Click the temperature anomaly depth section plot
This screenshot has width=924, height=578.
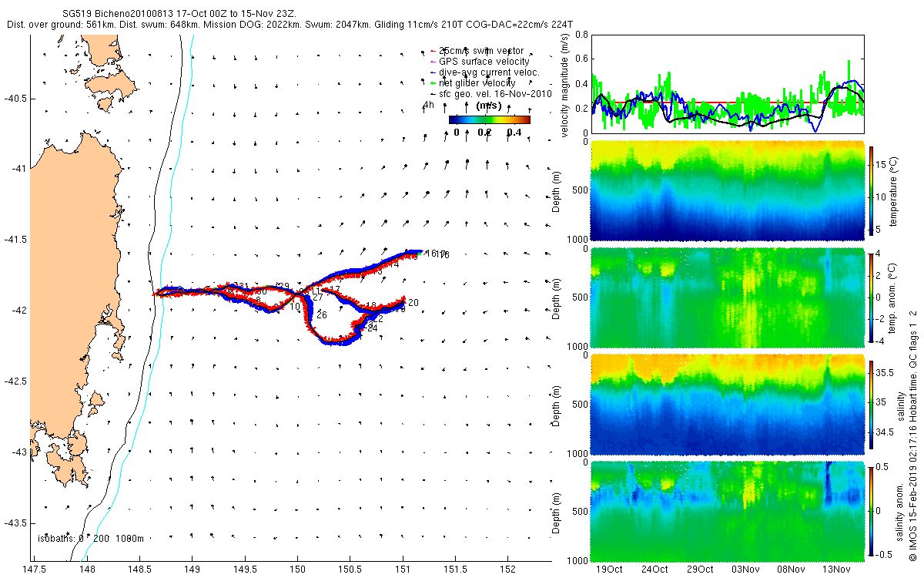(727, 297)
